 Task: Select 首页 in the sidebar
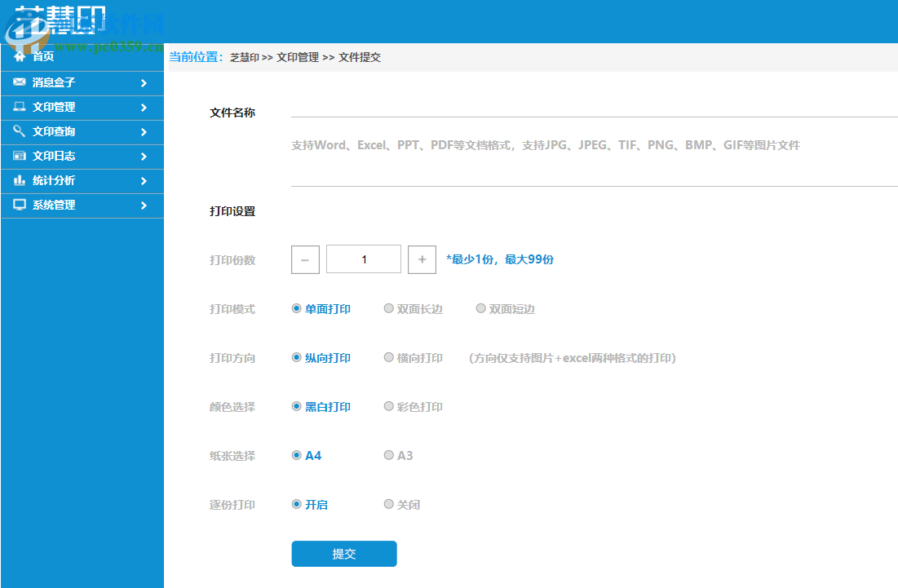pyautogui.click(x=45, y=56)
